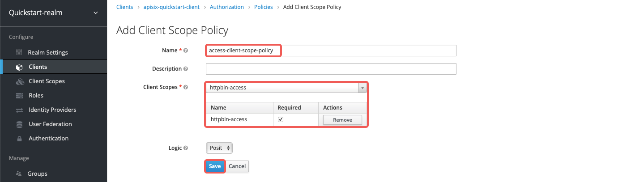Viewport: 644px width, 182px height.
Task: Click the Authentication lock icon
Action: (x=19, y=139)
